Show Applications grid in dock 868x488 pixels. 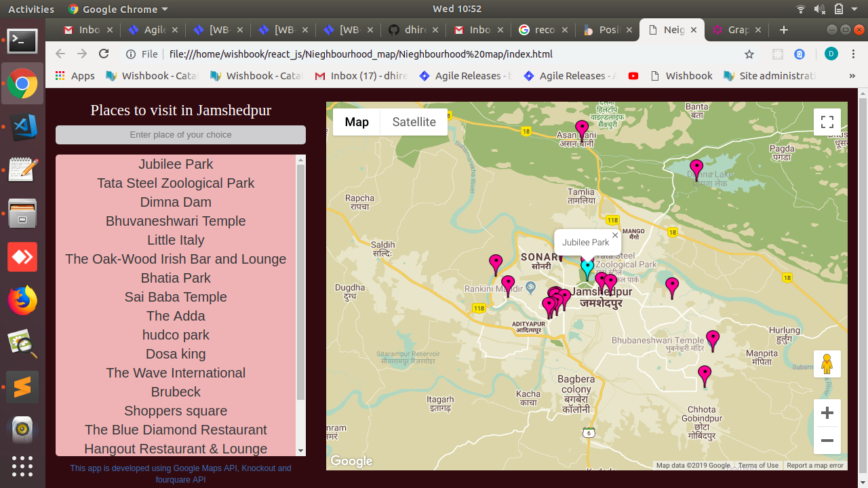[22, 466]
